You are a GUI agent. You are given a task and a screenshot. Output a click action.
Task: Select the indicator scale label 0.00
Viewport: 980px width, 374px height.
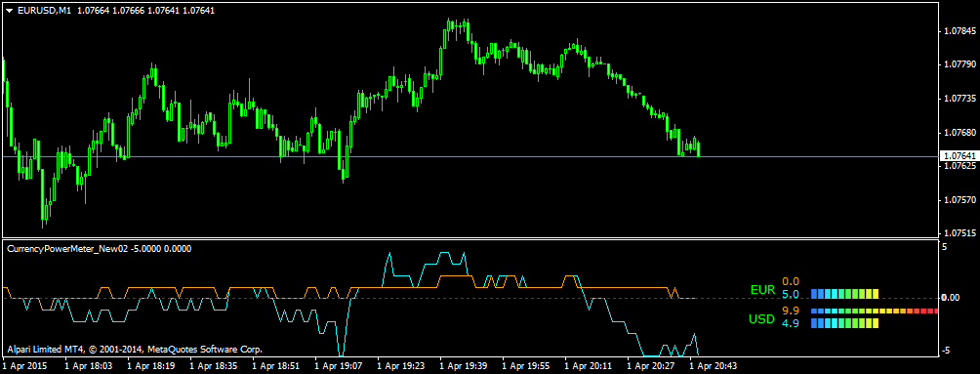point(951,298)
